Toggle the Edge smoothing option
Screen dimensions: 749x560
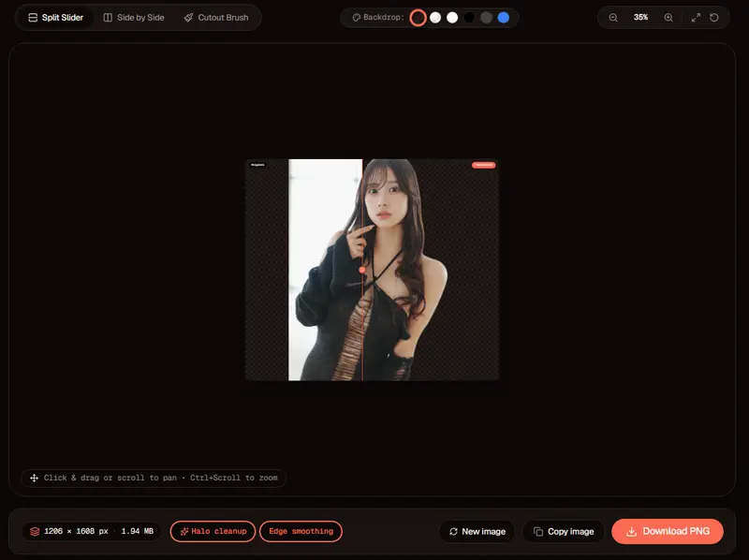click(x=301, y=531)
